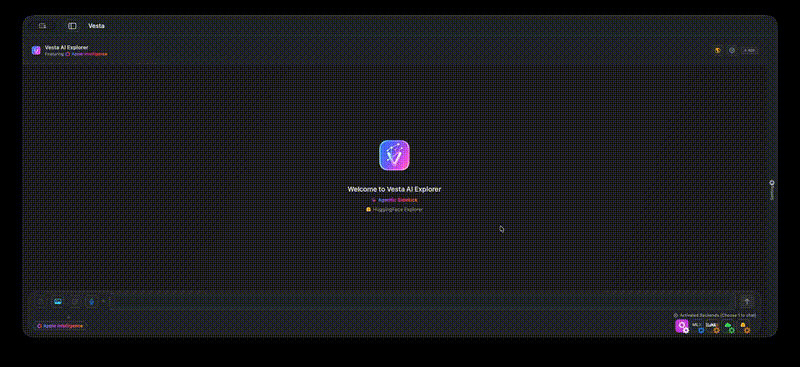Image resolution: width=800 pixels, height=367 pixels.
Task: Click the orange globe icon in header
Action: pos(718,51)
